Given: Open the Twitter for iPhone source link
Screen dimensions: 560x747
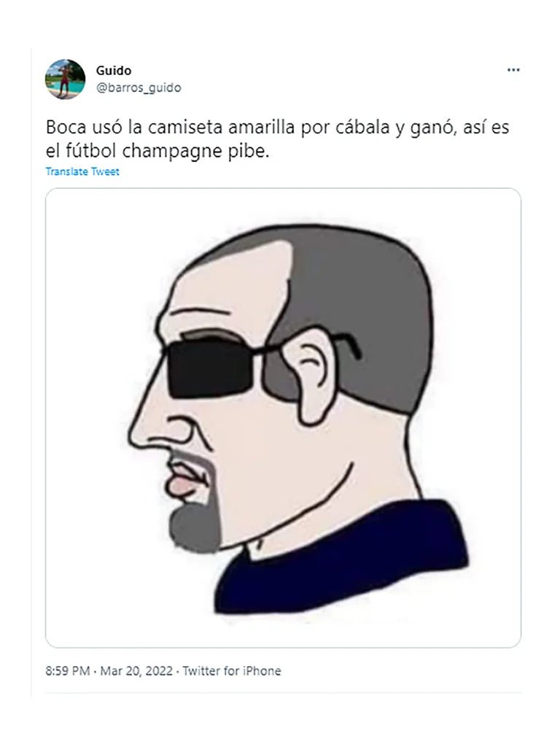Looking at the screenshot, I should (232, 671).
